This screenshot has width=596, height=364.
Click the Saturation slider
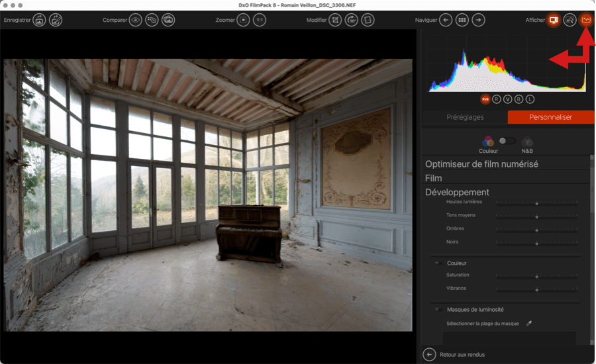(x=536, y=275)
